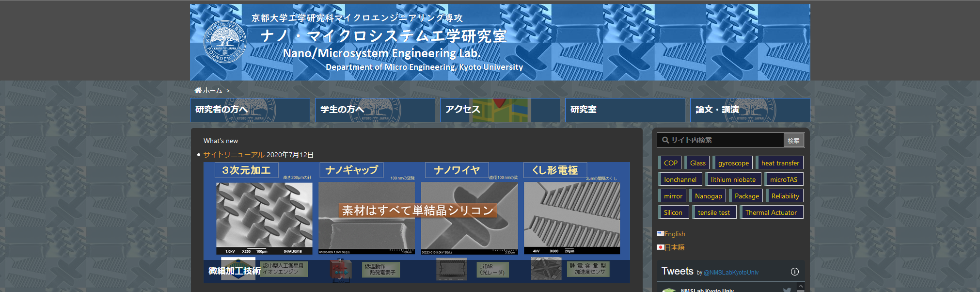Click the サイト内検索 search field
Viewport: 980px width, 292px height.
721,140
